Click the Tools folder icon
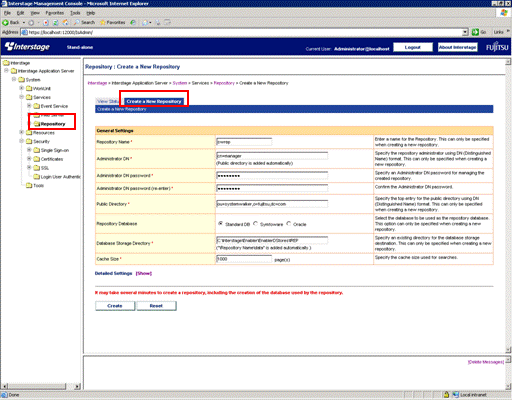The width and height of the screenshot is (512, 400). point(29,185)
